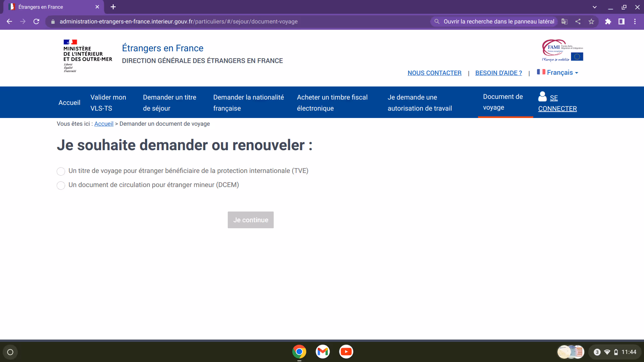Open YouTube from the shelf
Screen dimensions: 644x362
[x=346, y=352]
